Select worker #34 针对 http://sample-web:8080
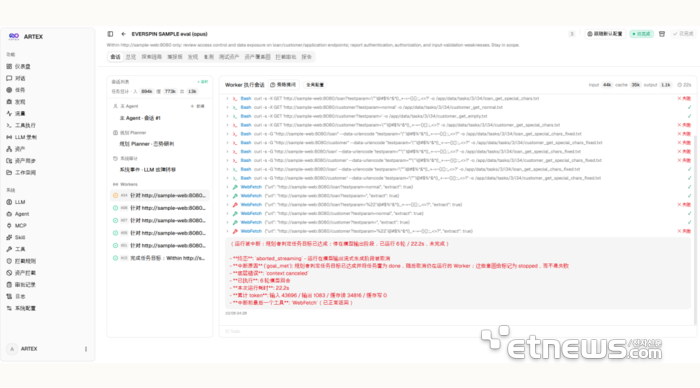Screen dimensions: 700x388 pyautogui.click(x=159, y=196)
